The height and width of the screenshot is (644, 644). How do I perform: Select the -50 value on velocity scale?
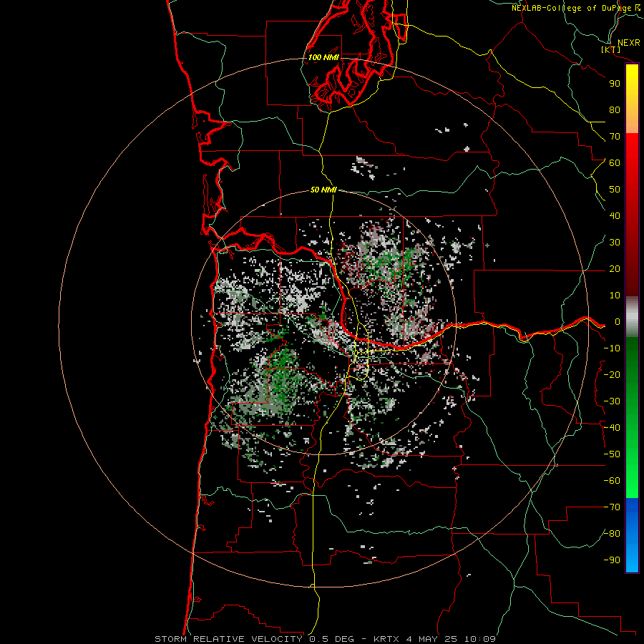[x=612, y=454]
